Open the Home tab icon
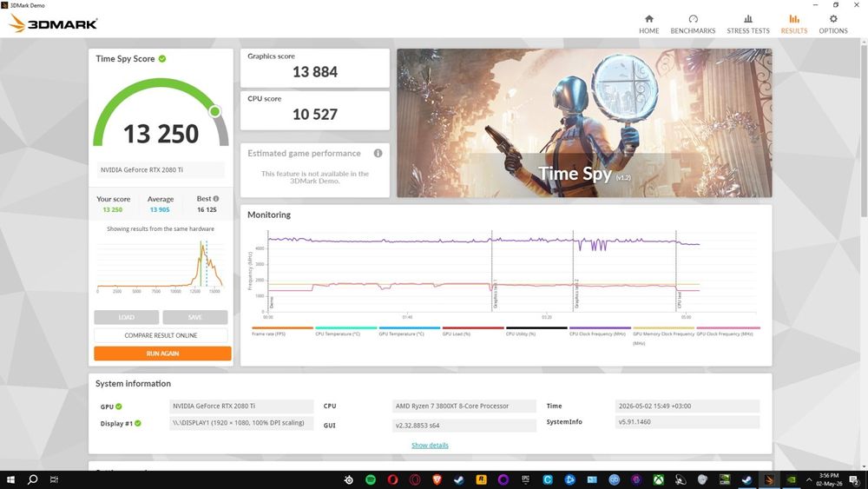The width and height of the screenshot is (868, 489). point(648,19)
